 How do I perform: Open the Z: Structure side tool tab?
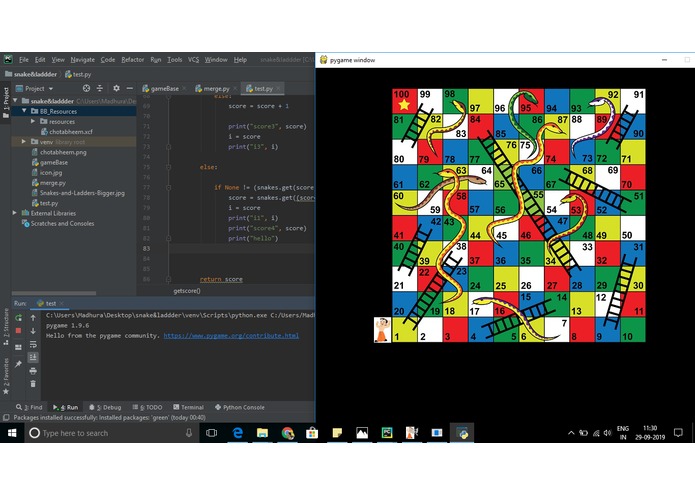[6, 327]
